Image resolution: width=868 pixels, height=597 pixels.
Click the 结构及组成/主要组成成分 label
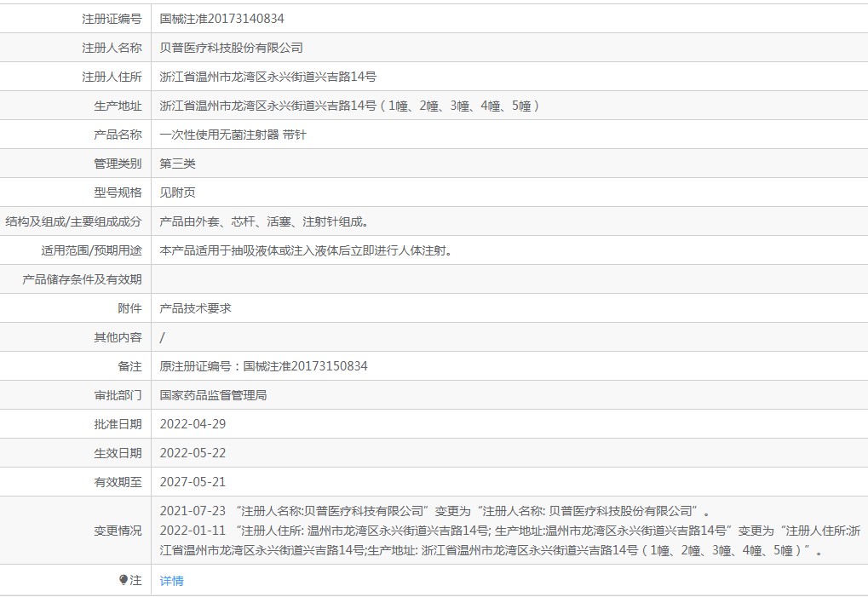[73, 222]
